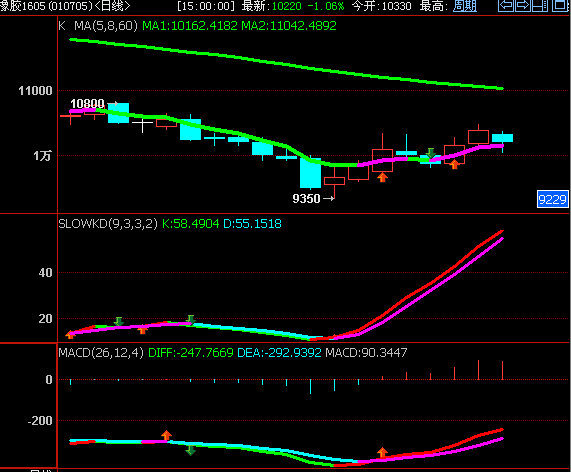Toggle the split-panel layout icon
Screen dimensions: 571x472
[540, 6]
